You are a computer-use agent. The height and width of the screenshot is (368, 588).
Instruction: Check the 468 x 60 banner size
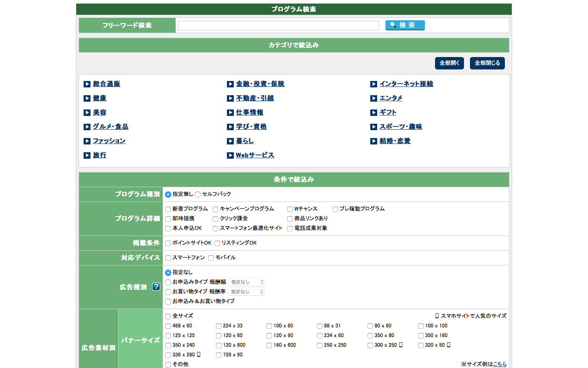[x=168, y=326]
